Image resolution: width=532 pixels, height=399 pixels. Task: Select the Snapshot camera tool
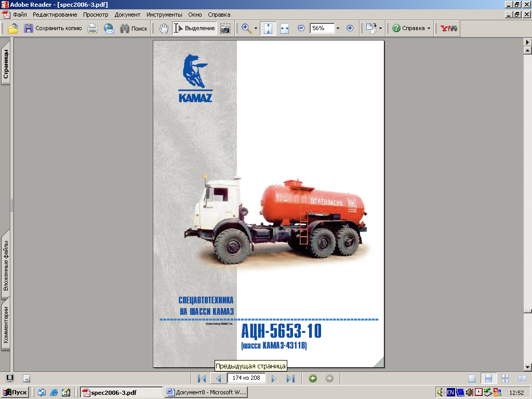point(225,29)
